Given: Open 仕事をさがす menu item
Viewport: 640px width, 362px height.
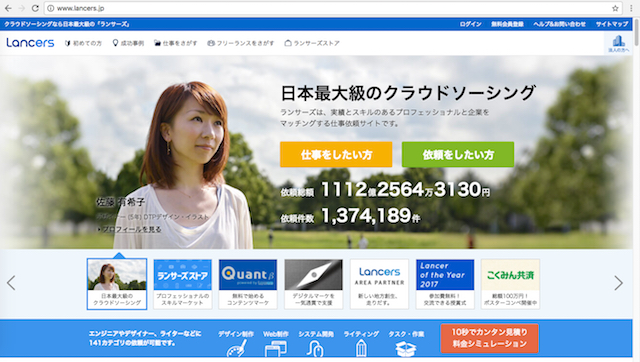Looking at the screenshot, I should point(176,43).
